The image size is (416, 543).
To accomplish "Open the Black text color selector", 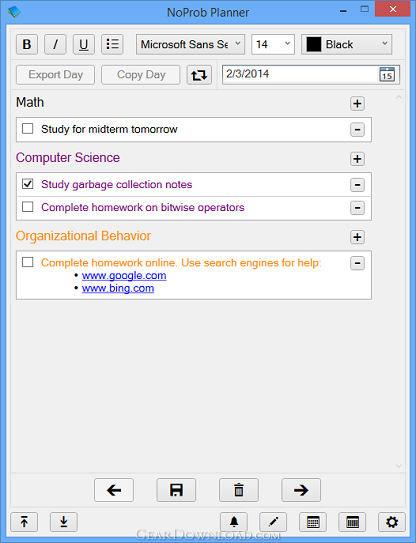I will [x=346, y=44].
